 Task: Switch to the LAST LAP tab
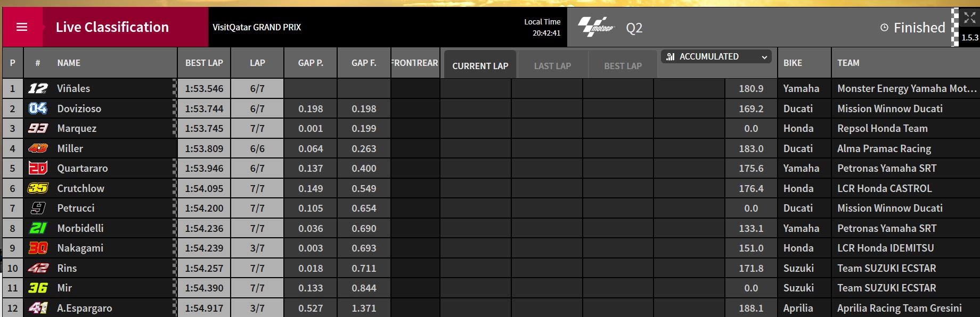pos(552,66)
